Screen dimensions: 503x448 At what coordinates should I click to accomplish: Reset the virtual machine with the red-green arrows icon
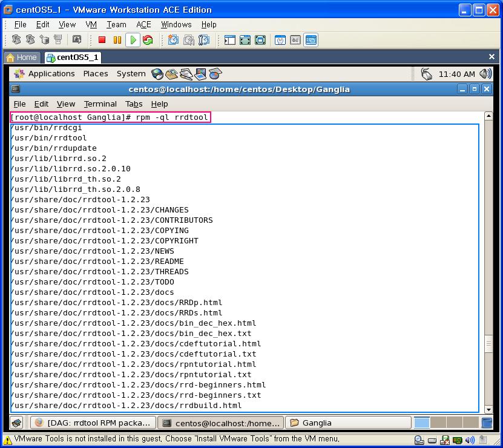(148, 40)
